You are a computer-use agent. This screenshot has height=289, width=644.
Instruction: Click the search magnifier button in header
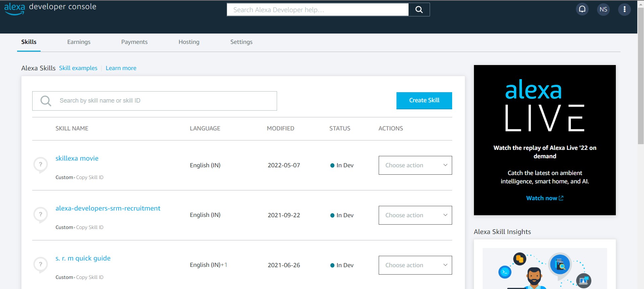(419, 10)
